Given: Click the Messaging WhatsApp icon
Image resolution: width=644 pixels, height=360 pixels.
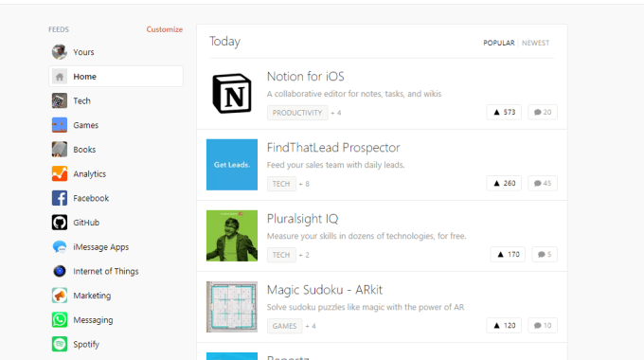Looking at the screenshot, I should pos(60,319).
